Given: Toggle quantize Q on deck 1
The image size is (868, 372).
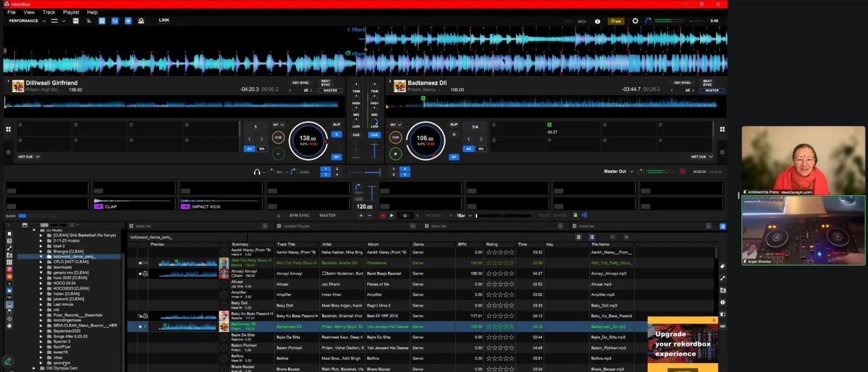Looking at the screenshot, I should point(336,134).
